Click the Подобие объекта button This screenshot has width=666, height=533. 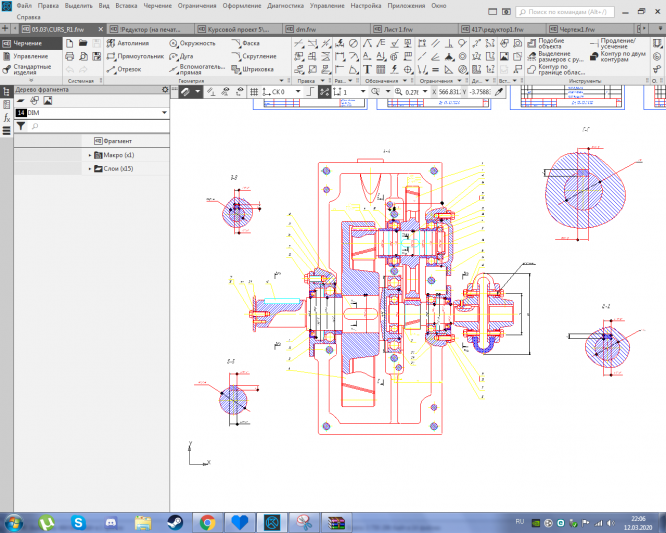[x=551, y=44]
